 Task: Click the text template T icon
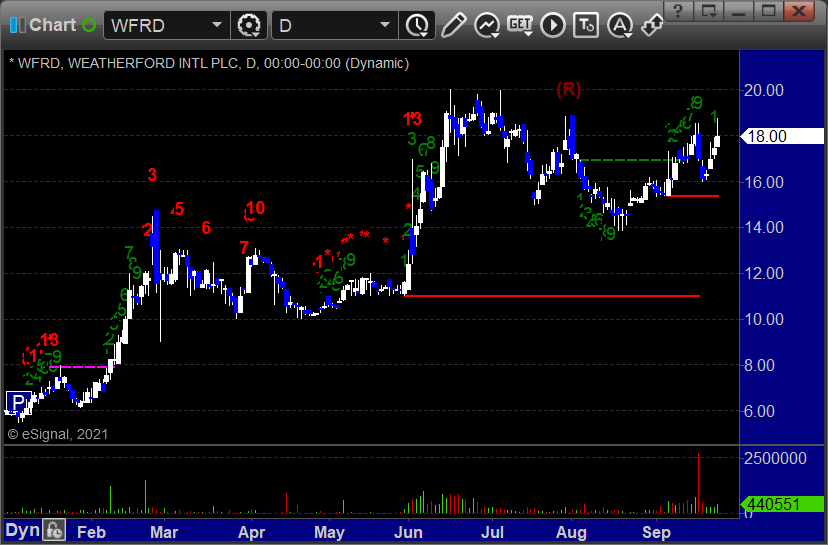[x=586, y=25]
